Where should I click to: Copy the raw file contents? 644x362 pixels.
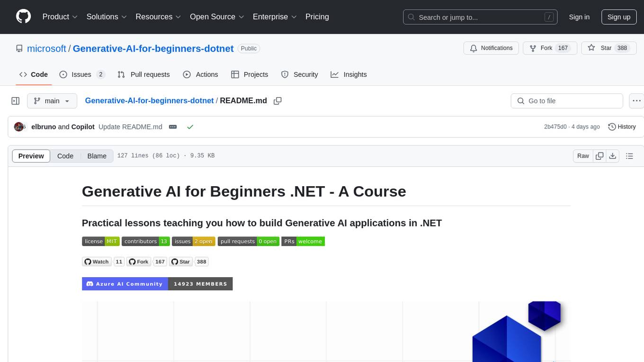[599, 156]
